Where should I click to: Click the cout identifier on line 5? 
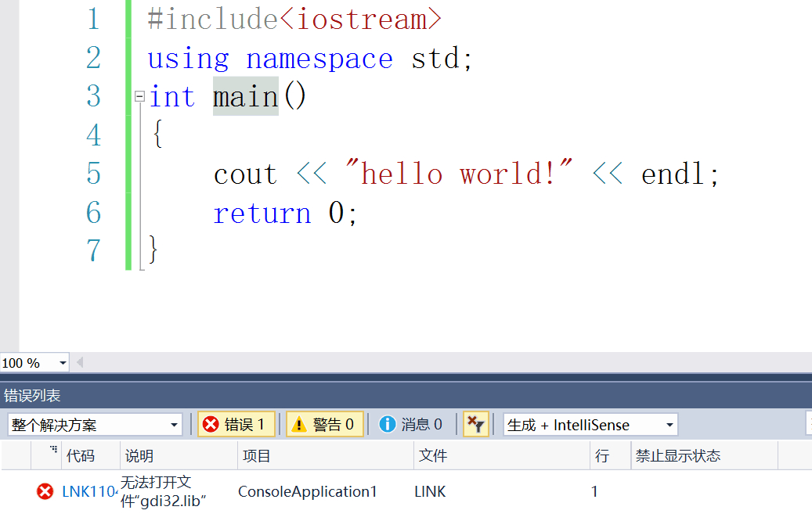245,174
